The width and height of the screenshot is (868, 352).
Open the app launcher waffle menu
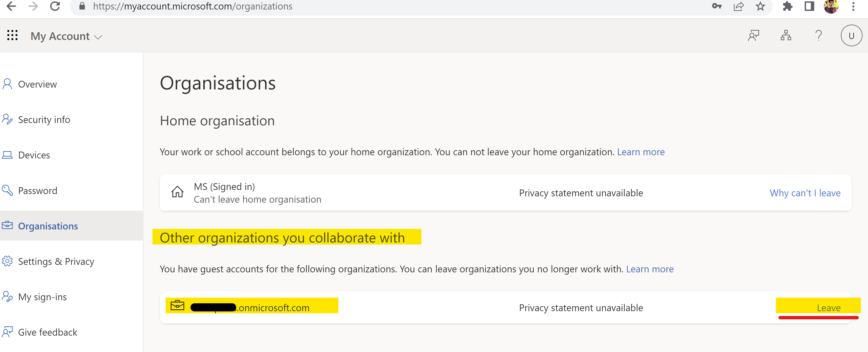pyautogui.click(x=12, y=35)
